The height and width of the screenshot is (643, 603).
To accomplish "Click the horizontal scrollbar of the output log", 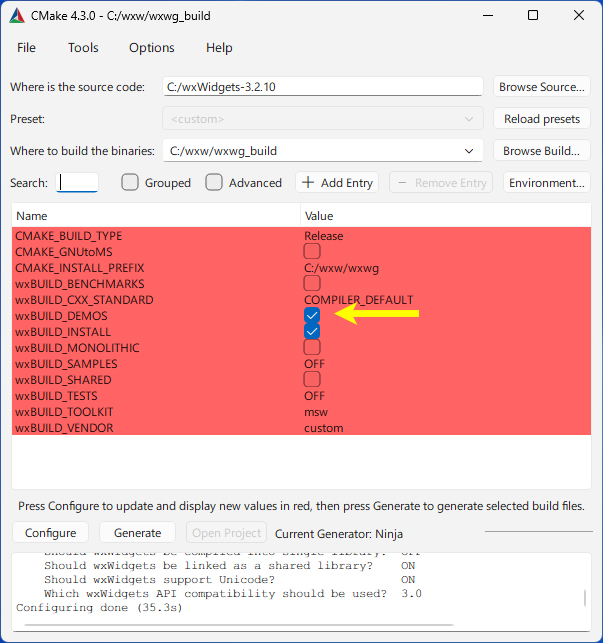I will [x=239, y=625].
